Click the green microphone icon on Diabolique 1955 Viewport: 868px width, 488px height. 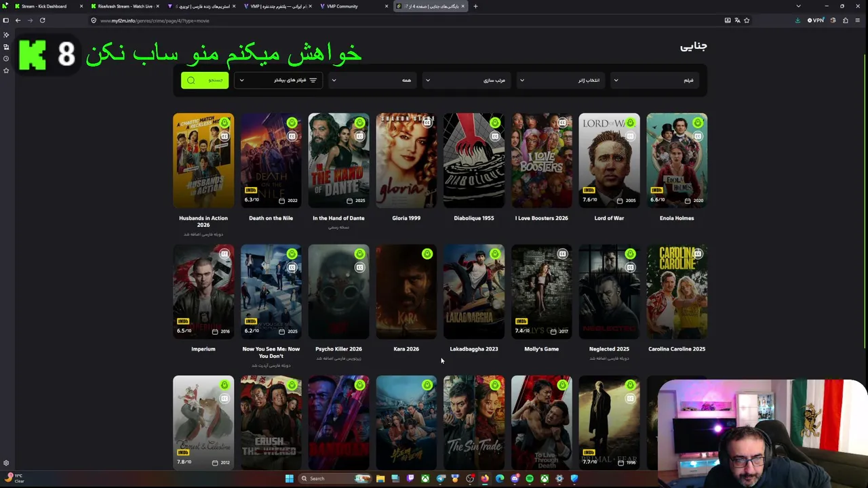(x=495, y=123)
